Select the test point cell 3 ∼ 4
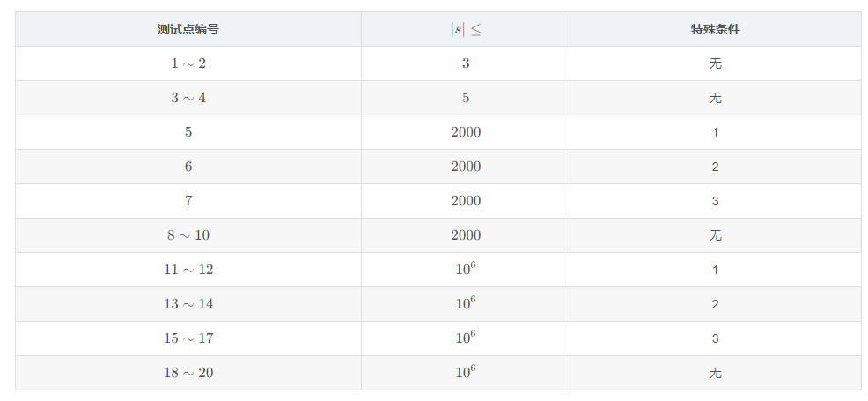Viewport: 868px width, 401px height. [188, 98]
